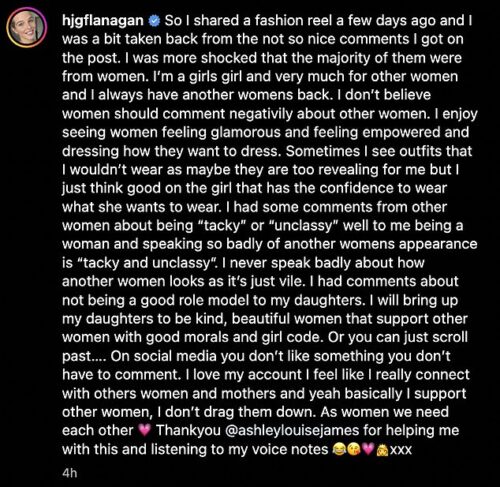Click the phrase "tacky and unclassy"
500x487 pixels.
[x=146, y=263]
